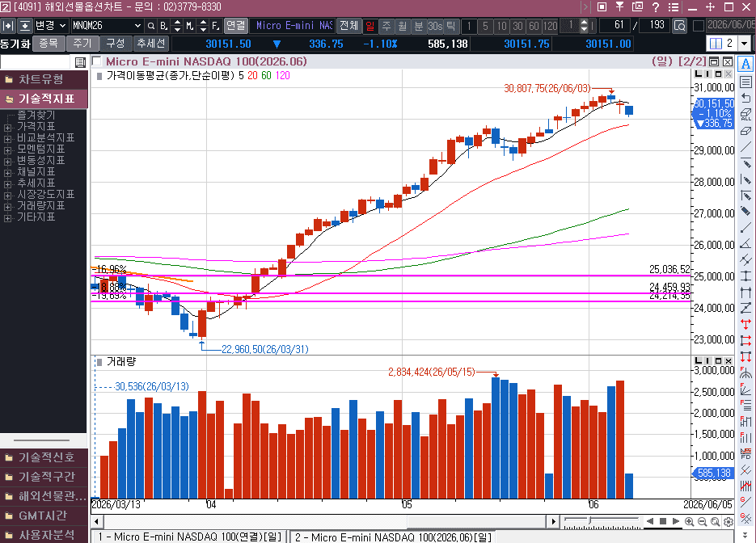Click the list icon beside search box
The height and width of the screenshot is (543, 756).
[x=80, y=62]
